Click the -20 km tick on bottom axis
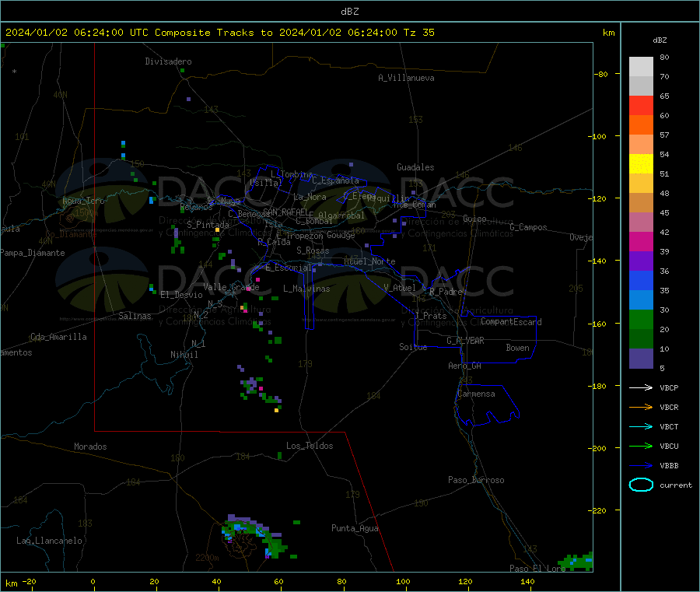Viewport: 700px width, 592px height. [x=29, y=581]
